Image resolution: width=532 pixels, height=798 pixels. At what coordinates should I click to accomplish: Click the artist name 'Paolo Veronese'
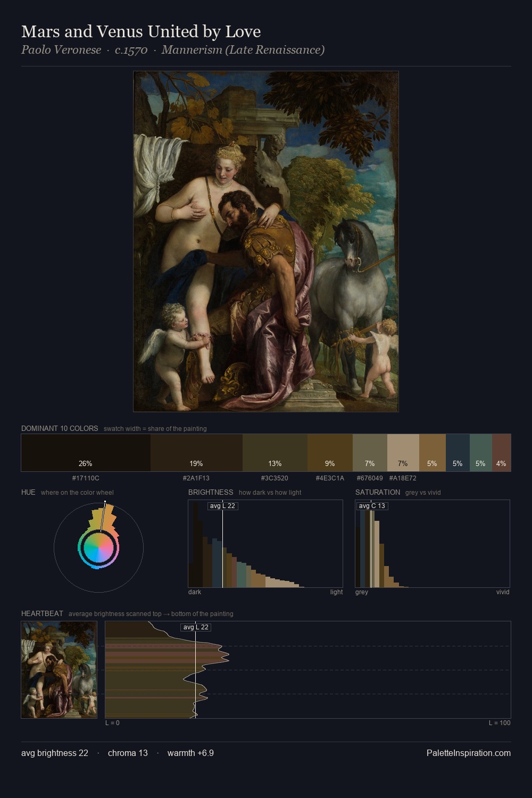coord(61,50)
